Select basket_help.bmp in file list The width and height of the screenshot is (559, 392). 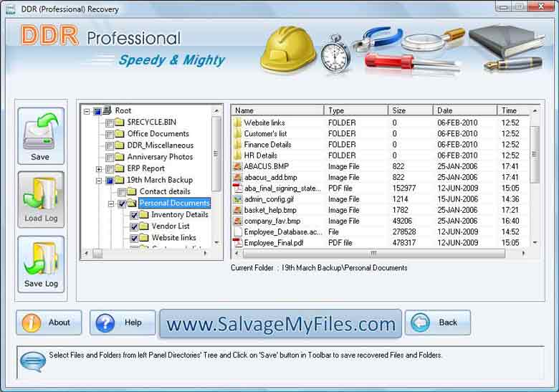[381, 210]
